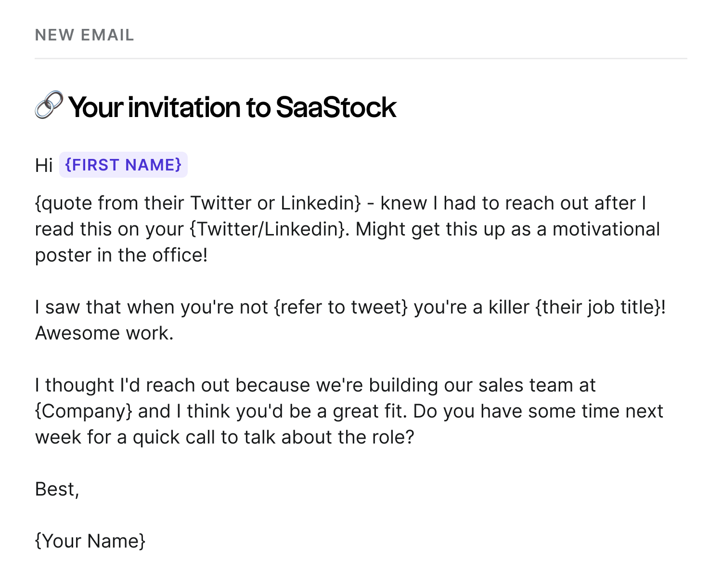
Task: Click the 'Awesome work.' sentence
Action: (104, 333)
